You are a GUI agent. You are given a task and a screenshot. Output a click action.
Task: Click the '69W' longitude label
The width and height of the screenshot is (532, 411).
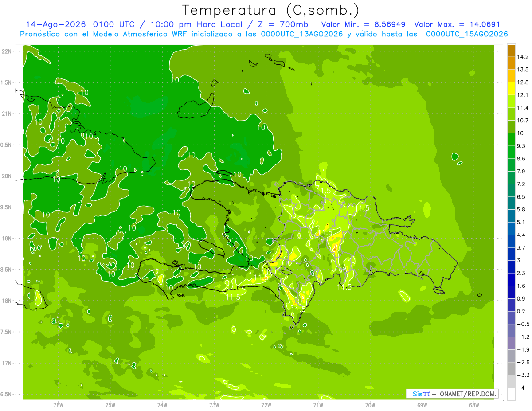422,405
